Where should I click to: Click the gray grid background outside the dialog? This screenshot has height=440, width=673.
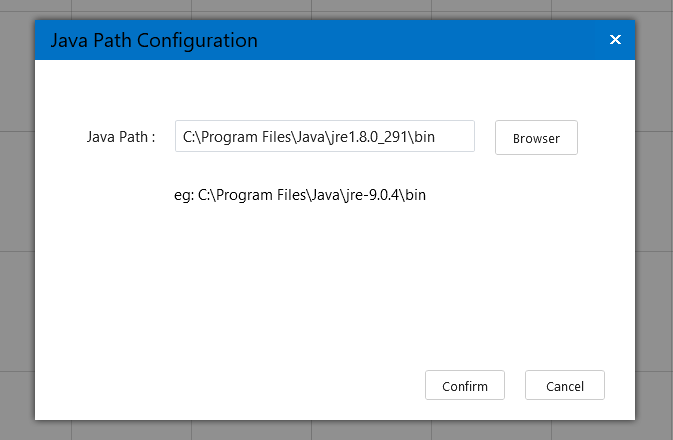[x=17, y=215]
